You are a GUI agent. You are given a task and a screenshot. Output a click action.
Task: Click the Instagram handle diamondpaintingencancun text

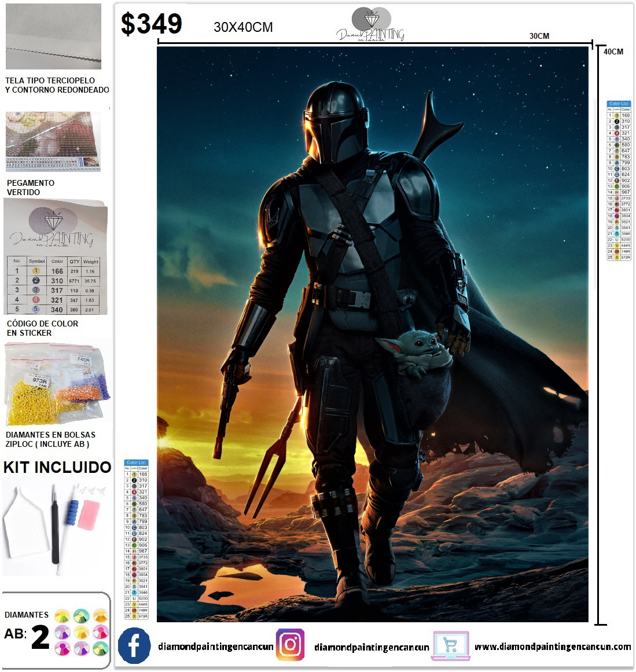pyautogui.click(x=372, y=647)
